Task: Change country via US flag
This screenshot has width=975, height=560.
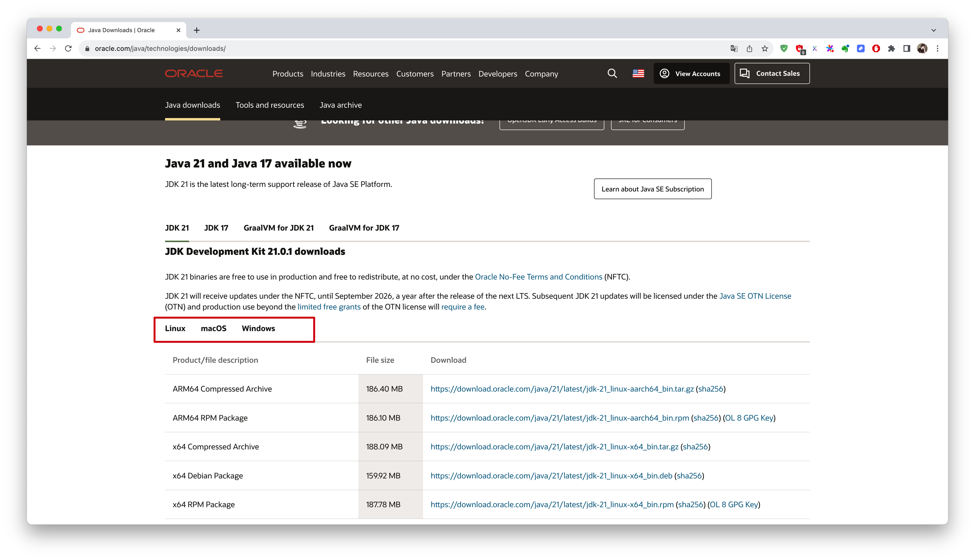Action: (638, 73)
